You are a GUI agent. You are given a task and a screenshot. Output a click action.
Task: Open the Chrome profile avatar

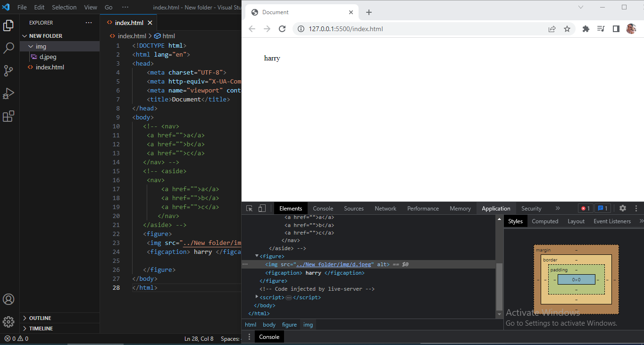point(631,29)
